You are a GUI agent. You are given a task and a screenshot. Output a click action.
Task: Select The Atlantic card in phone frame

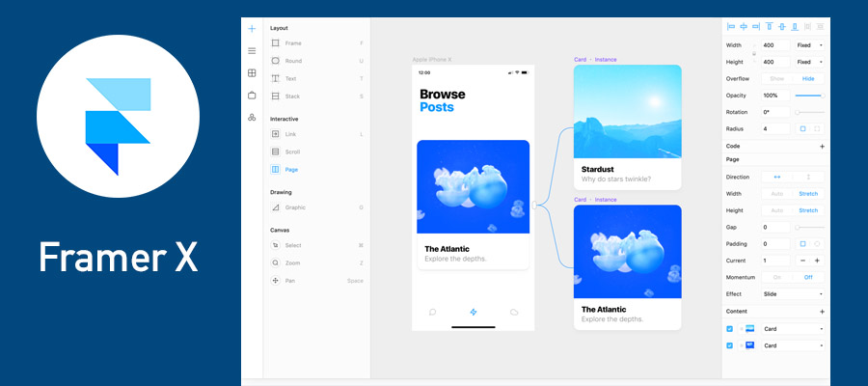click(474, 205)
